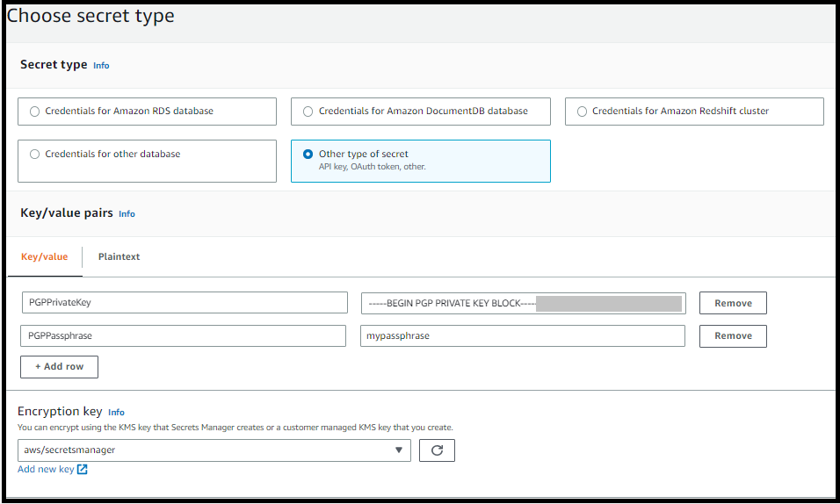Select Credentials for Amazon DocumentDB database option
Viewport: 840px width, 504px height.
point(308,112)
